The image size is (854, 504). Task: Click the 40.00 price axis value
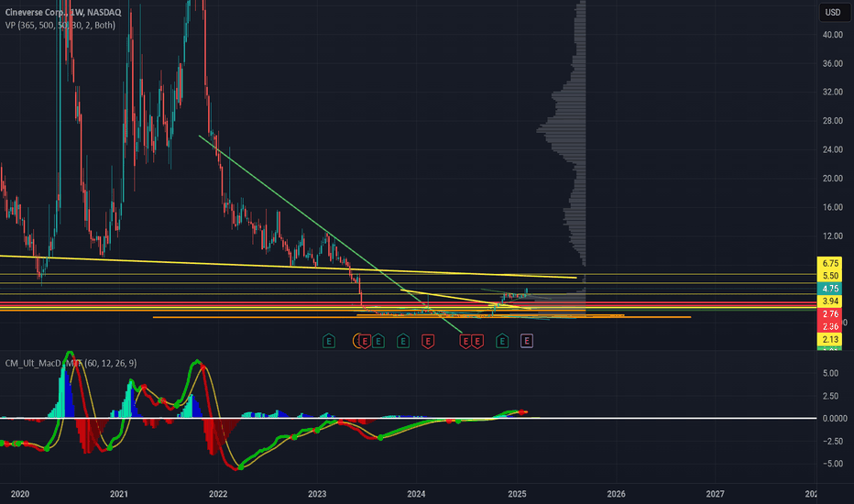click(x=833, y=34)
